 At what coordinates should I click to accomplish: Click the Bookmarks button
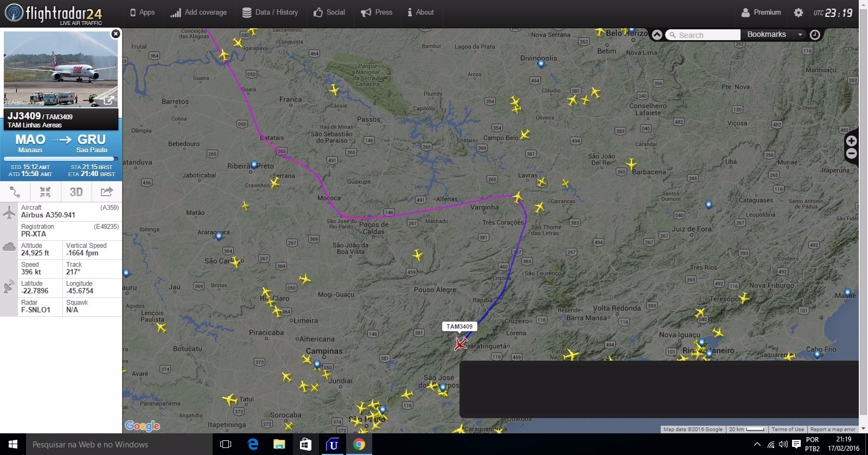[x=767, y=34]
